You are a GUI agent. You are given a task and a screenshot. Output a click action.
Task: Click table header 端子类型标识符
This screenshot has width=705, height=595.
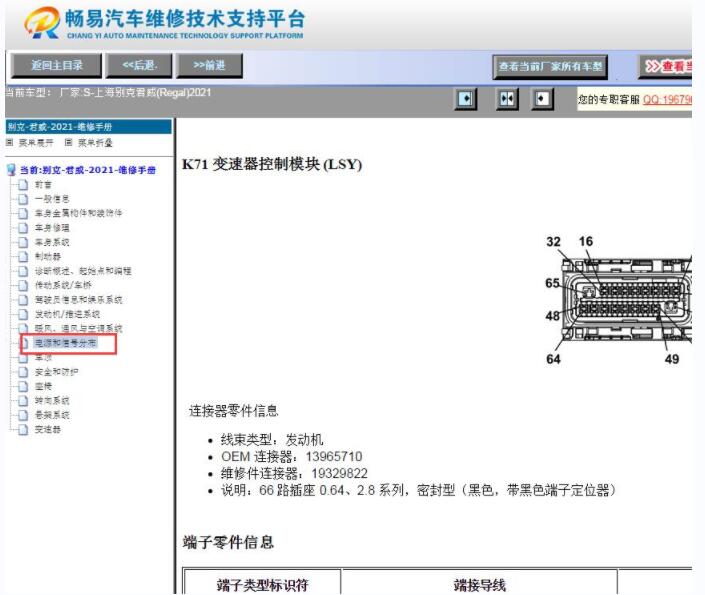pyautogui.click(x=262, y=585)
